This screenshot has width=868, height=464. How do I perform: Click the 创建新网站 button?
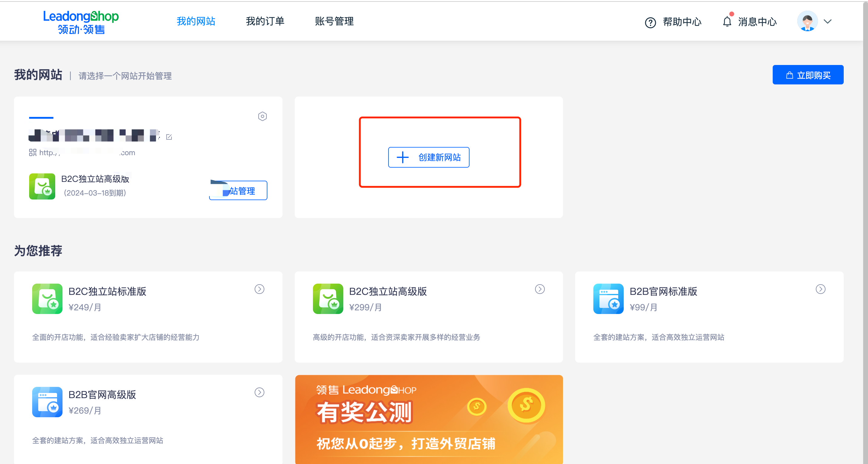428,157
